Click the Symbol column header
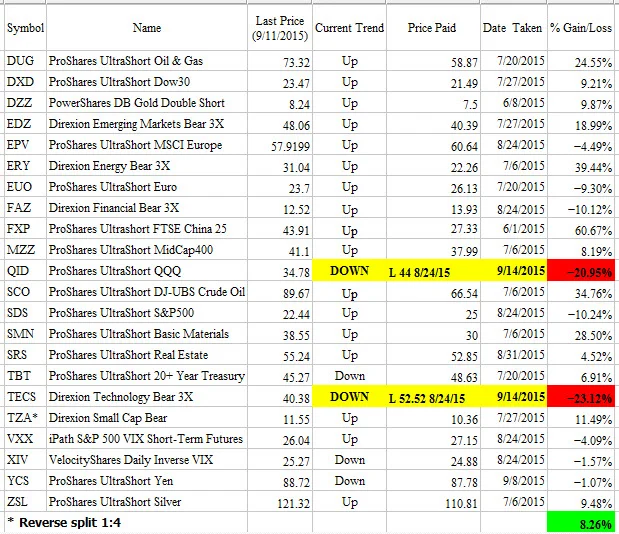This screenshot has width=619, height=534. 25,28
